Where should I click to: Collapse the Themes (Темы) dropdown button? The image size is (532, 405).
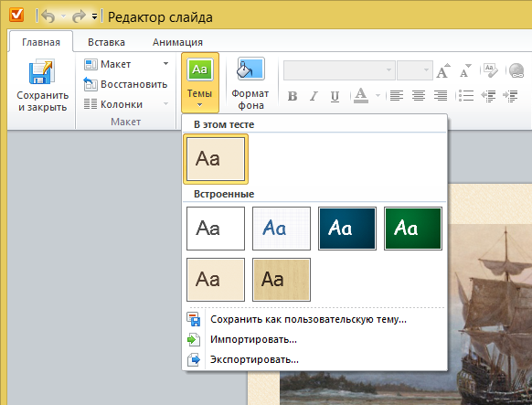[200, 82]
